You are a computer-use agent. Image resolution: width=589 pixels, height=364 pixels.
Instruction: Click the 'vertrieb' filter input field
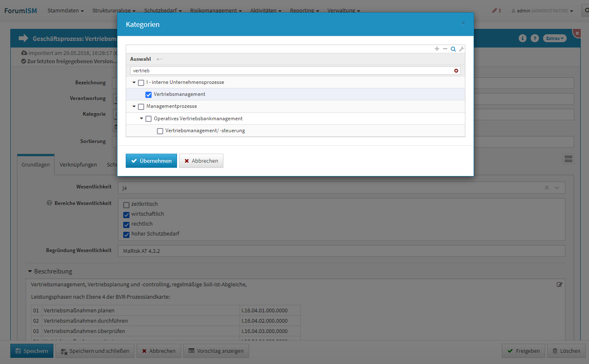(290, 71)
